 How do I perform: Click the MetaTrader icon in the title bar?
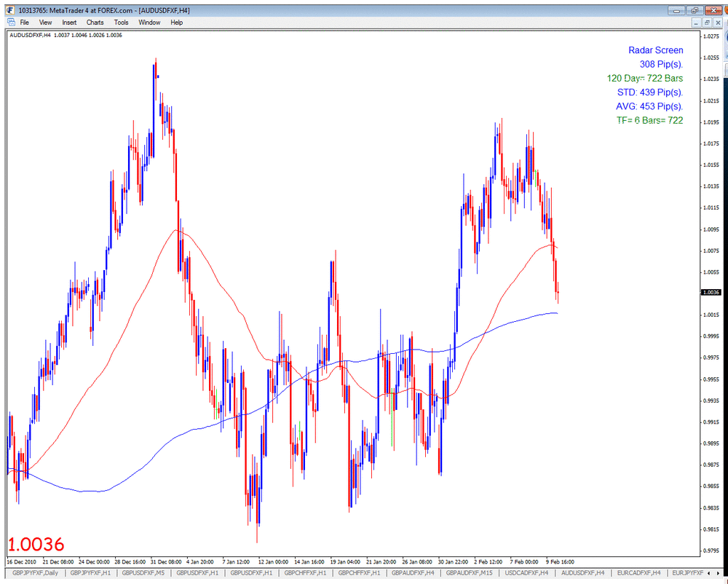pos(10,9)
